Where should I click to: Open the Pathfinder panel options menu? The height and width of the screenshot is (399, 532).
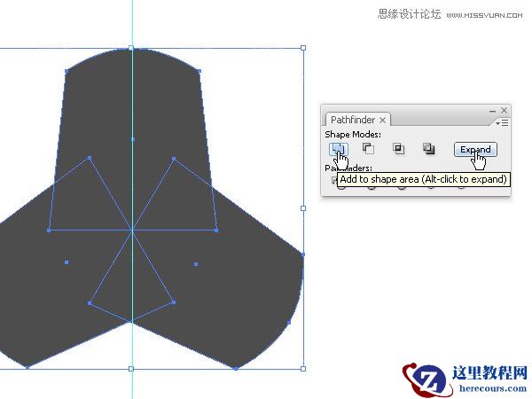(502, 122)
